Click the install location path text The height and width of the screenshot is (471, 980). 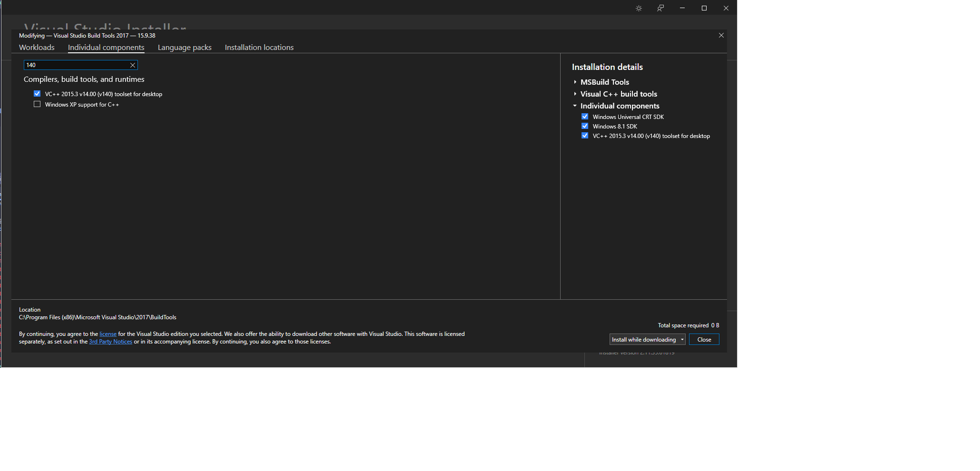pos(97,317)
